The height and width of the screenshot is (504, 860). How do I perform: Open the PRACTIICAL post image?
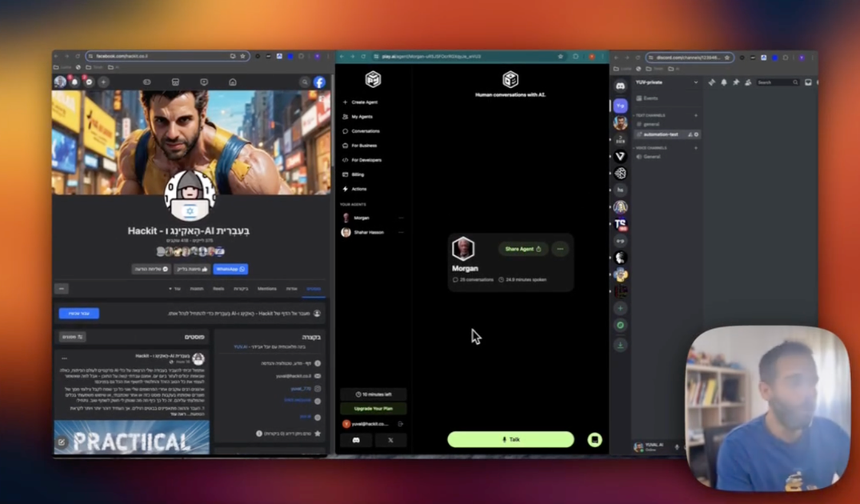pyautogui.click(x=132, y=438)
